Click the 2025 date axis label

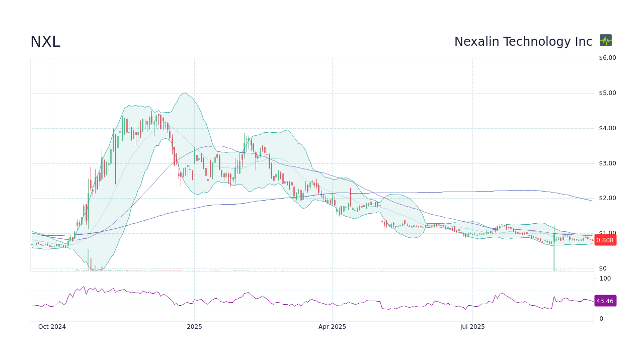tap(194, 326)
